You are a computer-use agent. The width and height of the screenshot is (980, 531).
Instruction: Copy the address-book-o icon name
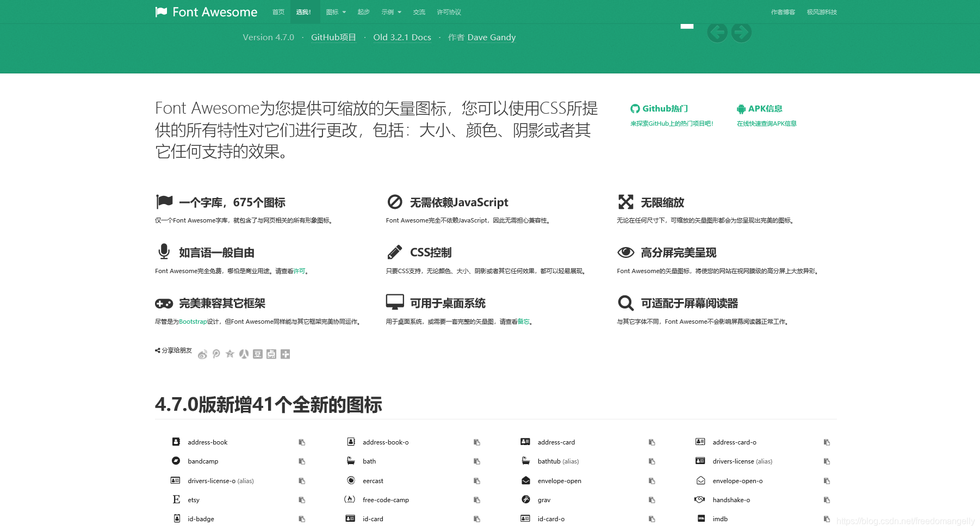477,442
